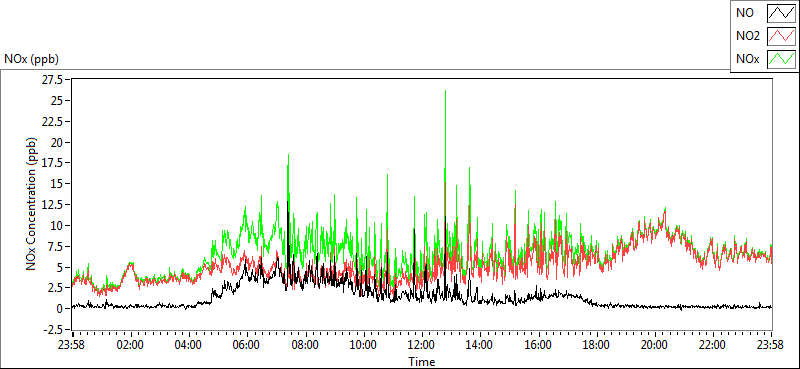800x369 pixels.
Task: Click the 20:00 time tick label
Action: [654, 344]
